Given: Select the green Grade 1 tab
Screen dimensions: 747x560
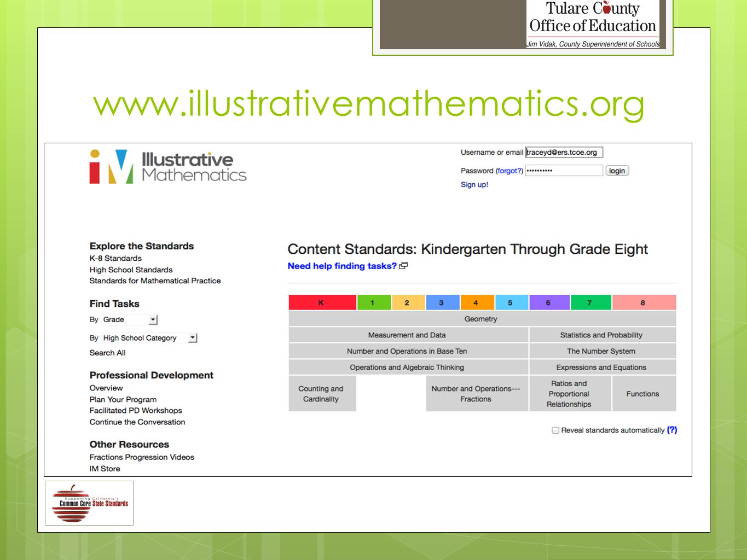Looking at the screenshot, I should (374, 302).
